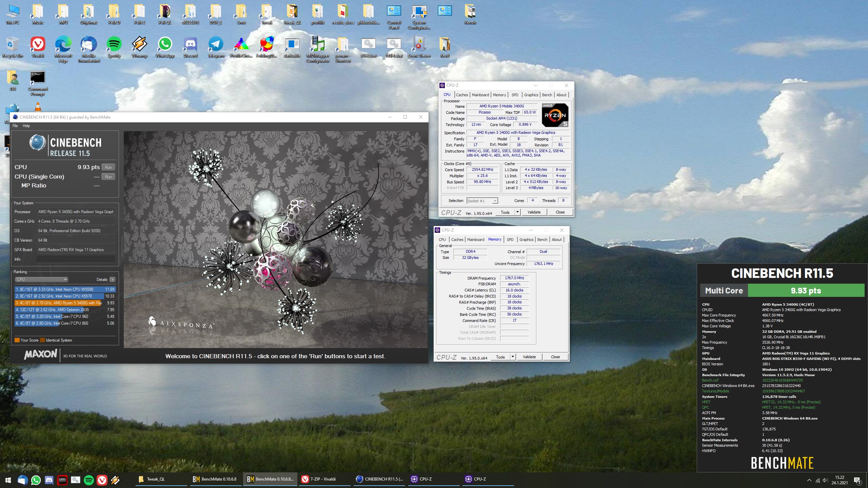Click Tools button in top CPU-Z window

[x=505, y=212]
